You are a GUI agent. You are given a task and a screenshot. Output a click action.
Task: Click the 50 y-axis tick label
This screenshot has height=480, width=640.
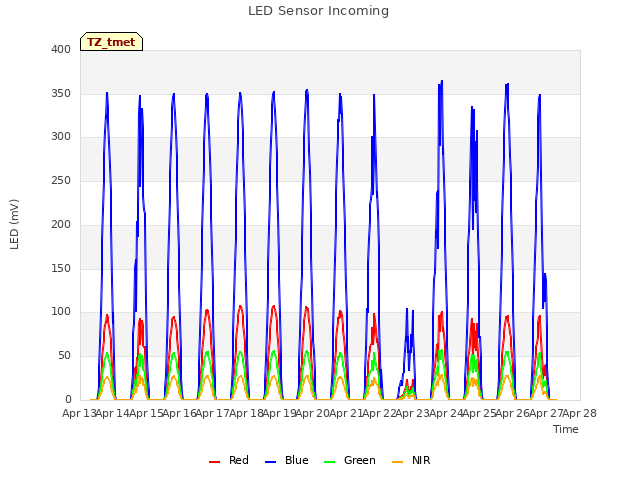pos(64,356)
